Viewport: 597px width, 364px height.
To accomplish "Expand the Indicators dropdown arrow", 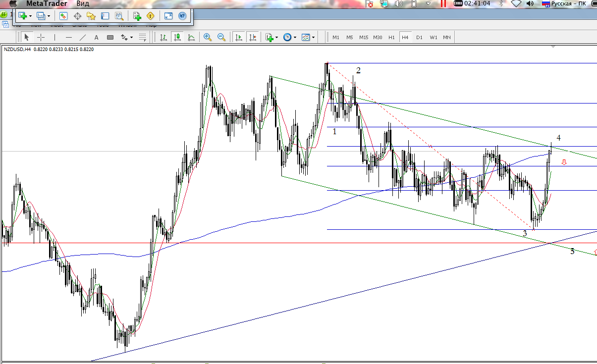I will 276,37.
